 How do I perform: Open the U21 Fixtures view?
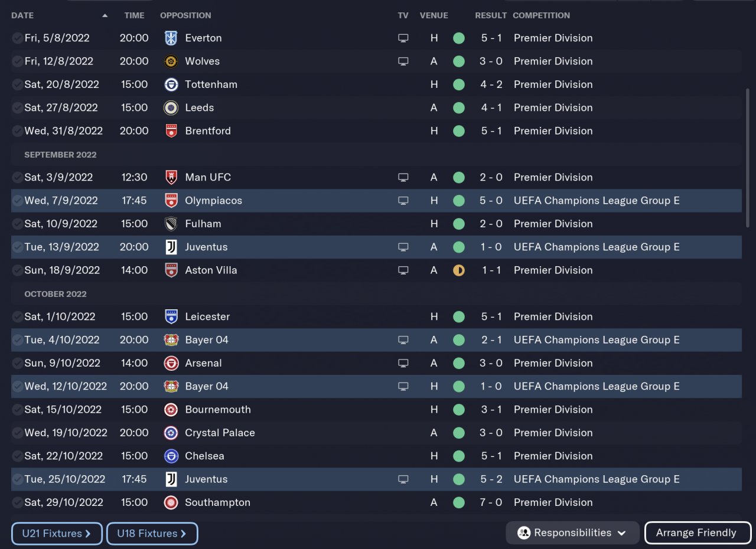(x=57, y=534)
